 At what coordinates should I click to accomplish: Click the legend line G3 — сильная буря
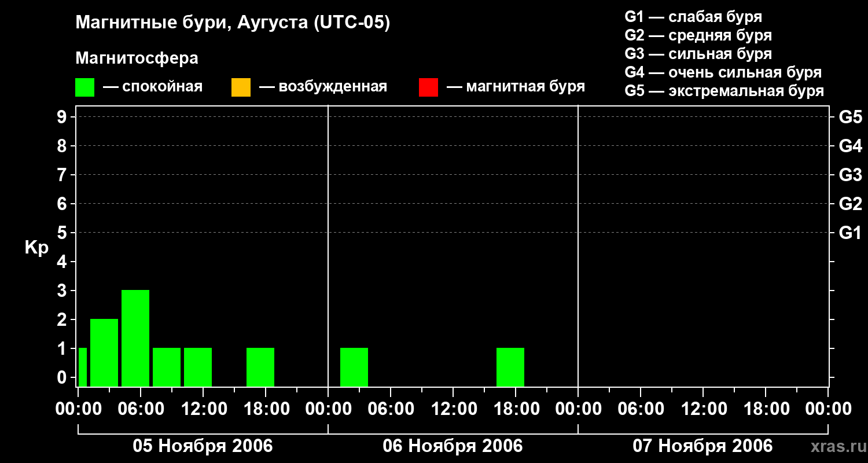[698, 54]
